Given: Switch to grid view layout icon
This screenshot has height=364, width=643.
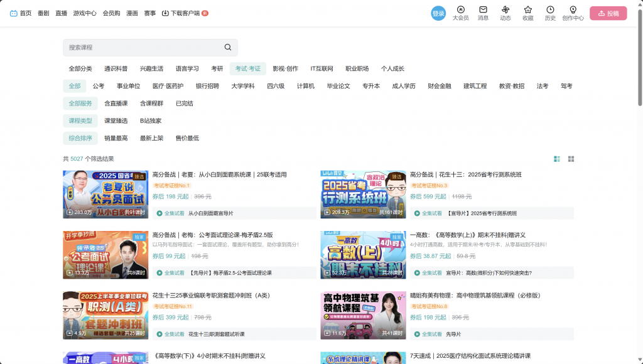Looking at the screenshot, I should click(x=571, y=159).
